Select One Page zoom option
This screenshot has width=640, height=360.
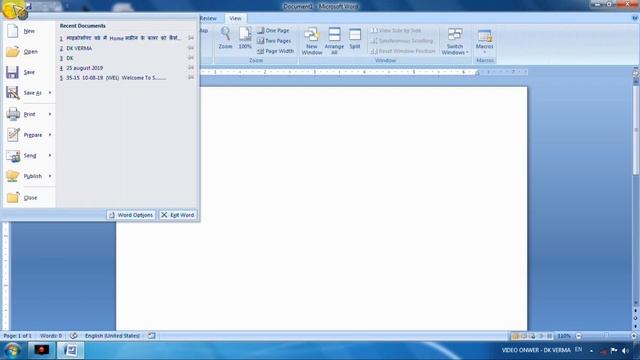tap(273, 31)
